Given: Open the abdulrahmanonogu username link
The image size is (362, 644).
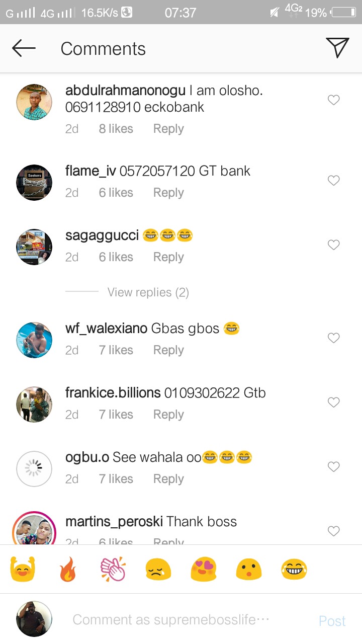Looking at the screenshot, I should pyautogui.click(x=126, y=91).
